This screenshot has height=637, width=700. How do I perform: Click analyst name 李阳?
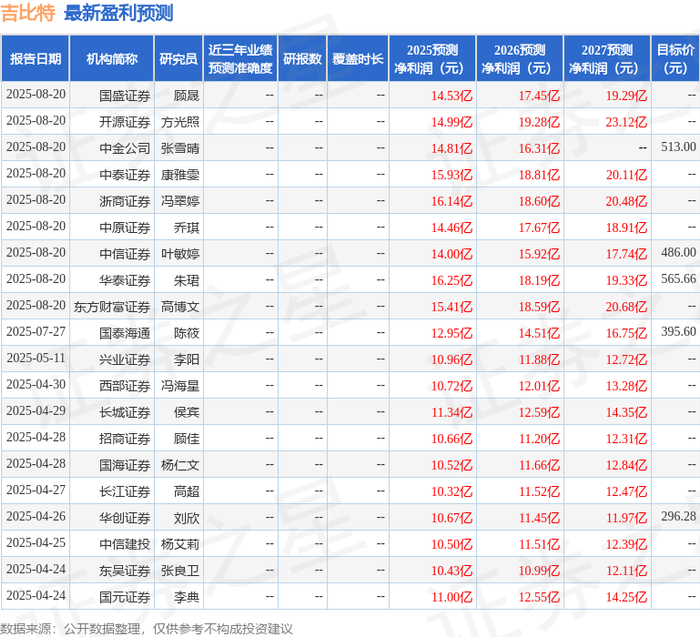pos(187,359)
